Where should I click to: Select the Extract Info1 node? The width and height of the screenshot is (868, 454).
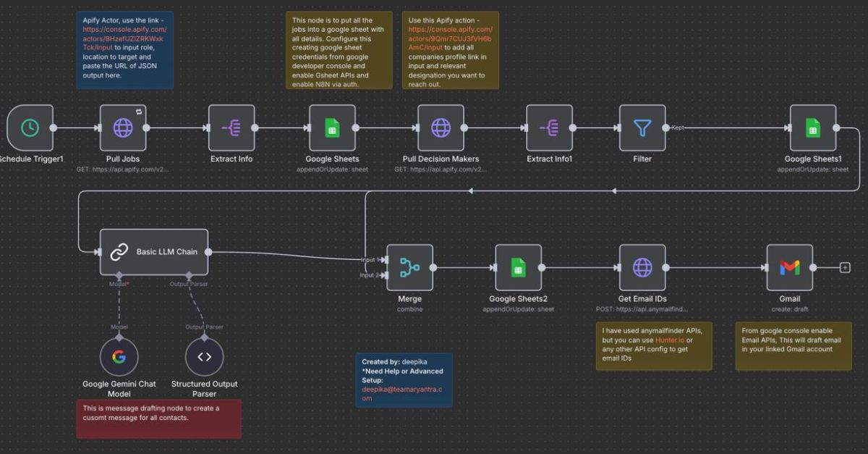point(549,128)
